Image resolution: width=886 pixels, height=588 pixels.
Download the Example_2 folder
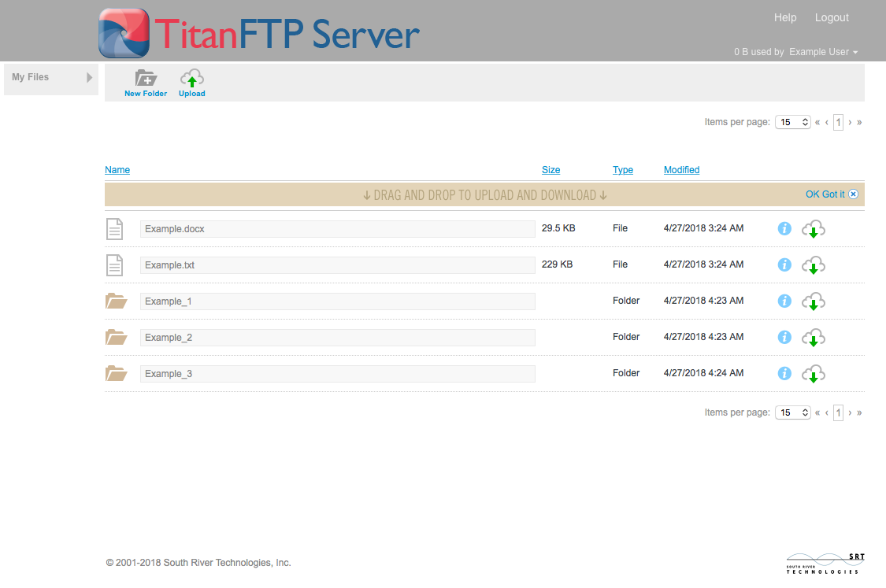[814, 338]
